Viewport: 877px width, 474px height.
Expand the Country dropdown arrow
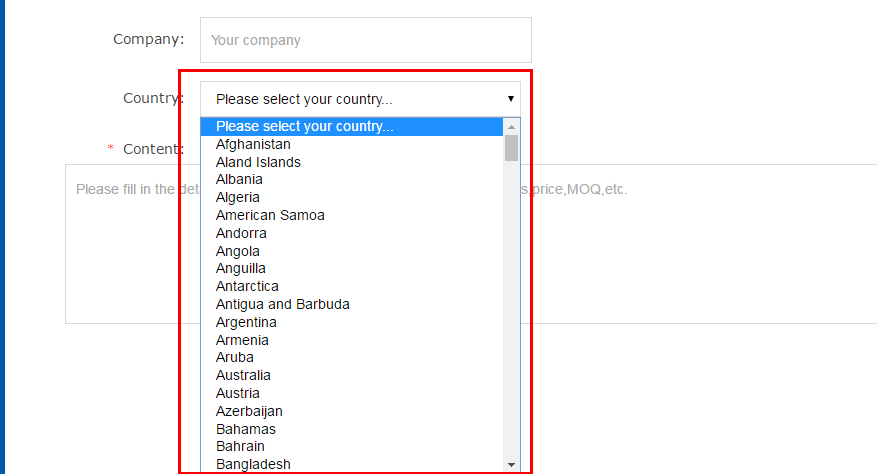pos(510,99)
